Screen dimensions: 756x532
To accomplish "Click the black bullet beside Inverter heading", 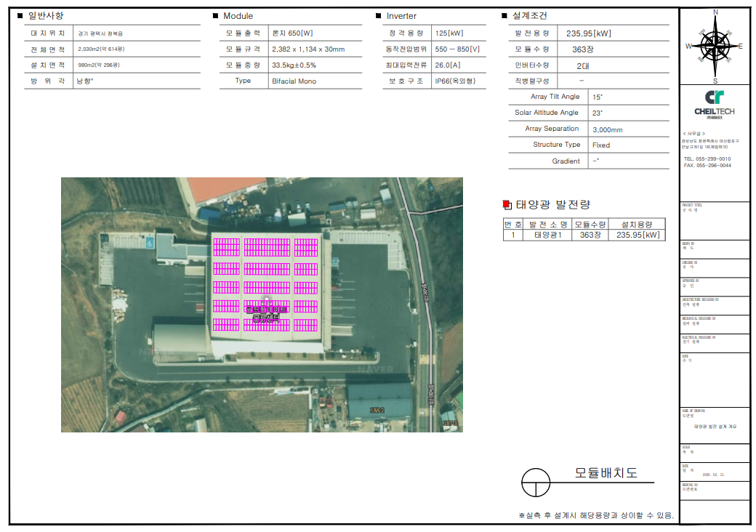I will point(379,16).
